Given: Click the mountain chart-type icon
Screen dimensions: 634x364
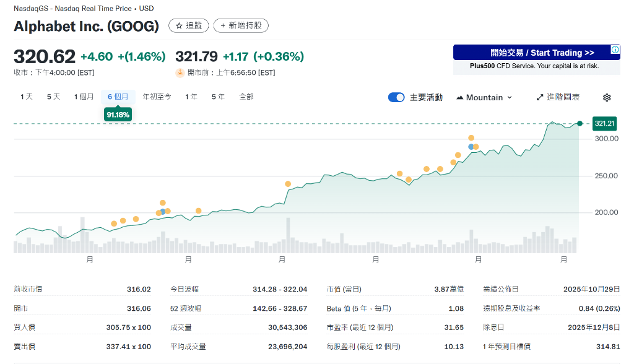Looking at the screenshot, I should [x=460, y=98].
